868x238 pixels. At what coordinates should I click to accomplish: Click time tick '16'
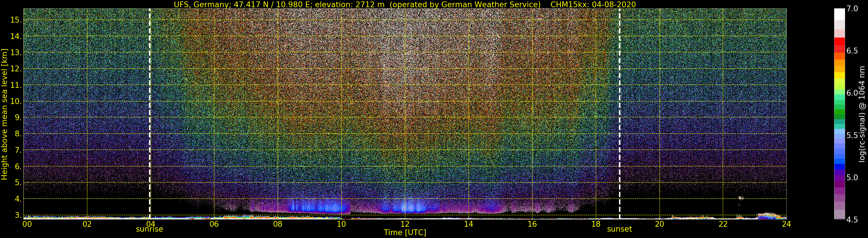[x=532, y=224]
